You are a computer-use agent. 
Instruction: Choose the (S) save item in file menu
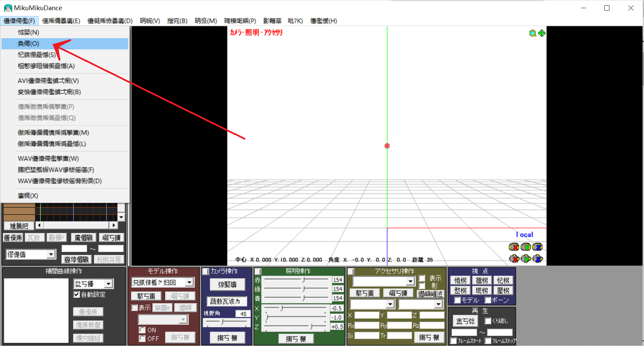(x=65, y=55)
